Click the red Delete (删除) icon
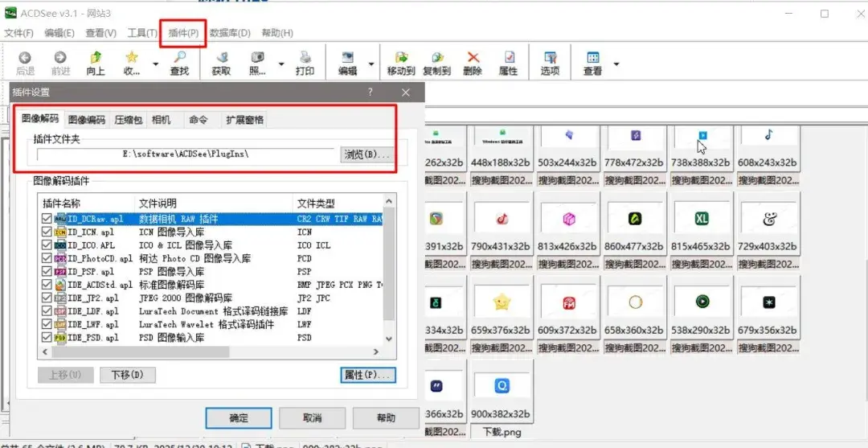This screenshot has height=448, width=868. click(473, 58)
